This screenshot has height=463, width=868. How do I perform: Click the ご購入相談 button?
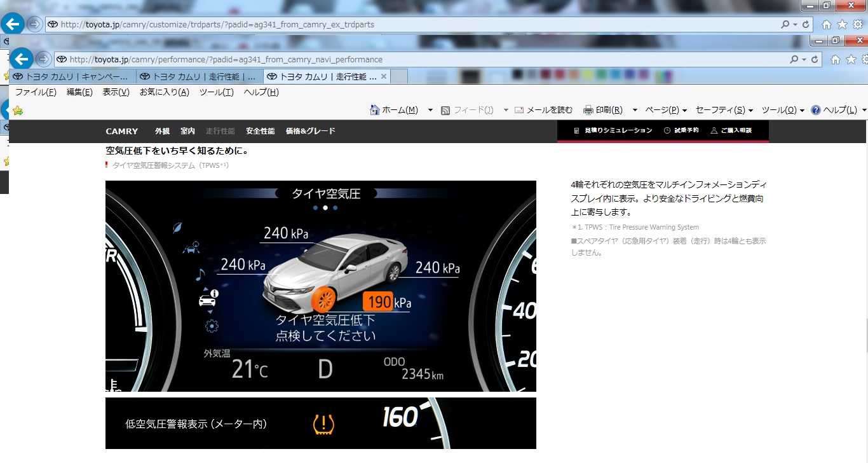coord(731,130)
